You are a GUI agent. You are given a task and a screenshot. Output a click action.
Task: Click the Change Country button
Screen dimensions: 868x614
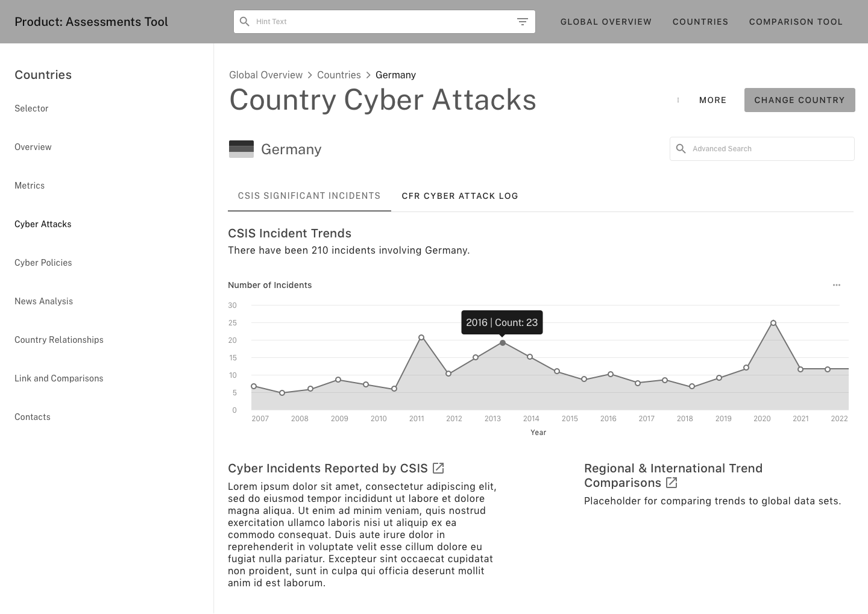[x=799, y=100]
